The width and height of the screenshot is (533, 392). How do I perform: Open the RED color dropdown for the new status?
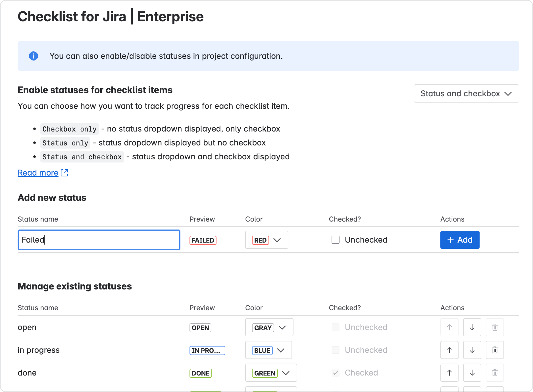pos(267,240)
